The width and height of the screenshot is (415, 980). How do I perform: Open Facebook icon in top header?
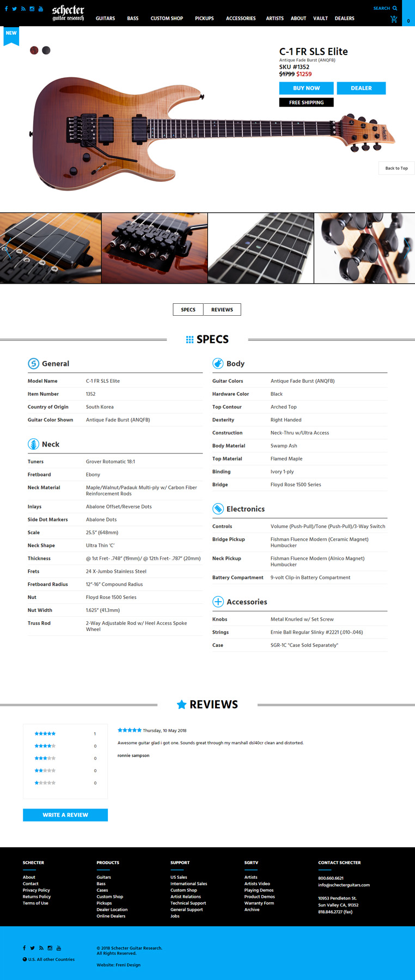click(7, 9)
